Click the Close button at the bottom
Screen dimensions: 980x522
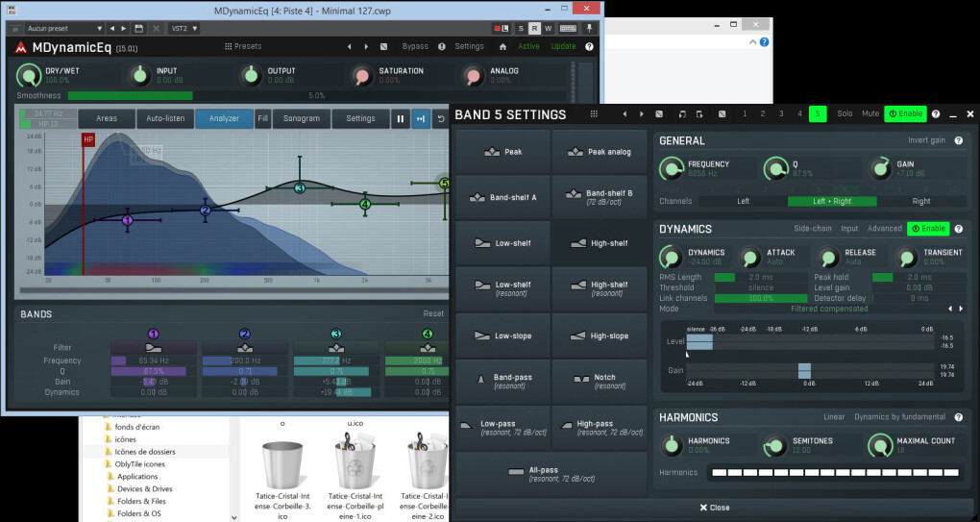pyautogui.click(x=715, y=507)
